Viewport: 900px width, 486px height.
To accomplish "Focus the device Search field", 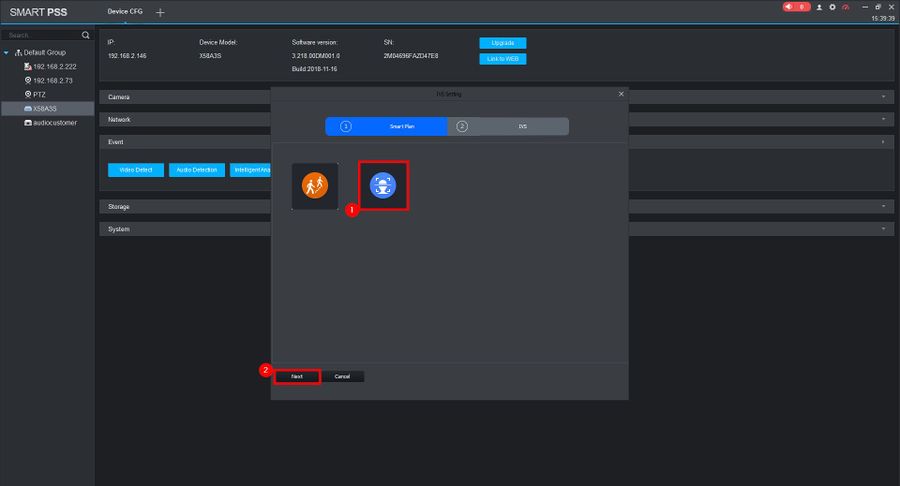I will [43, 36].
